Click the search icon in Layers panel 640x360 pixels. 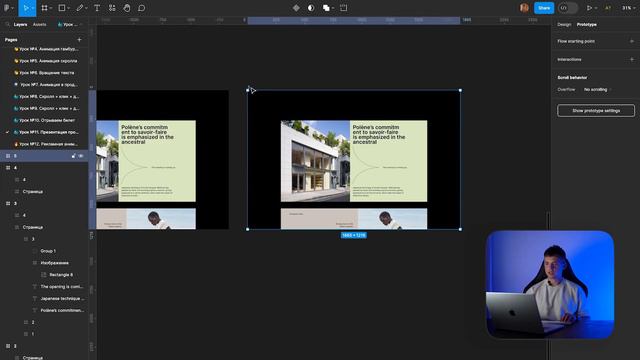(x=7, y=24)
